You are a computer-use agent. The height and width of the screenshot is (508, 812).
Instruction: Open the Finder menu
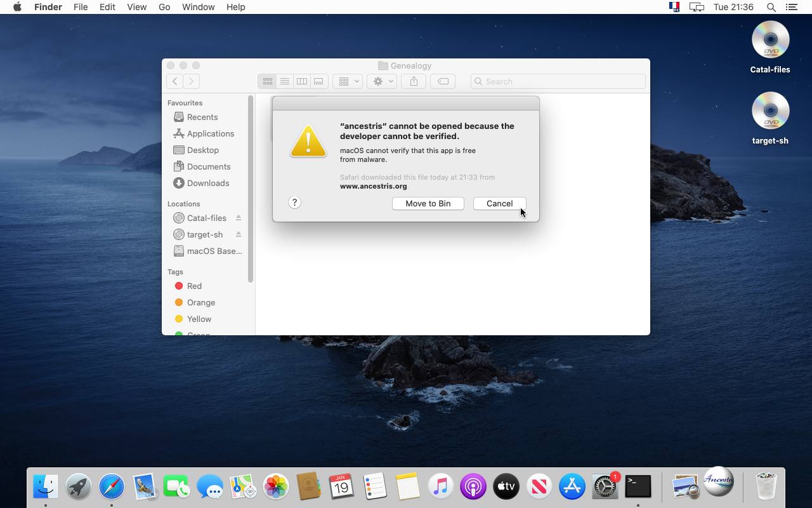[x=48, y=7]
